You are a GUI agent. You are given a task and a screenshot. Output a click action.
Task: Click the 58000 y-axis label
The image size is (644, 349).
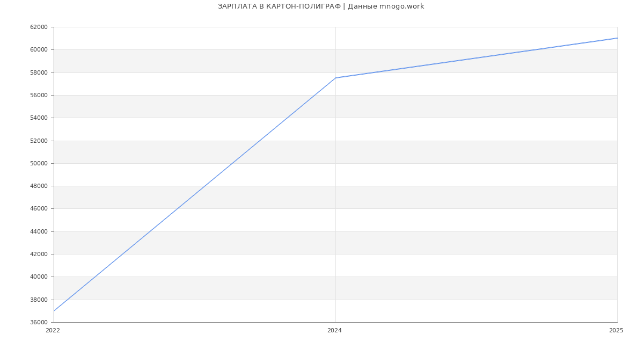(39, 72)
